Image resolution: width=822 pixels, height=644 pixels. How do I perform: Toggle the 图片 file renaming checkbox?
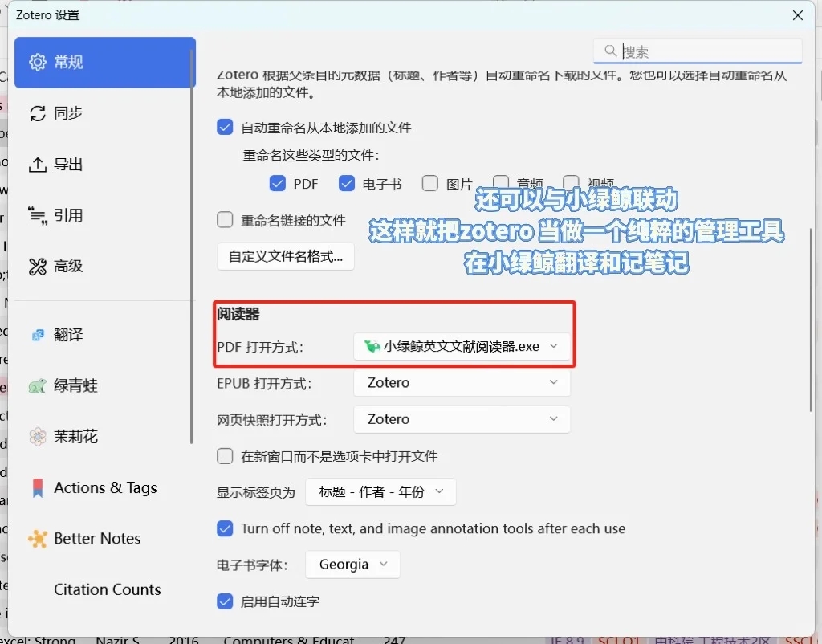(430, 183)
